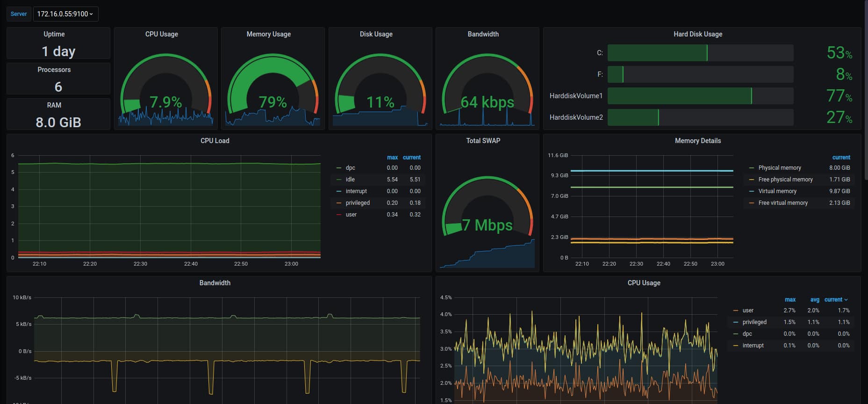Click the vertical scrollbar on right edge
The width and height of the screenshot is (868, 404).
pyautogui.click(x=865, y=94)
